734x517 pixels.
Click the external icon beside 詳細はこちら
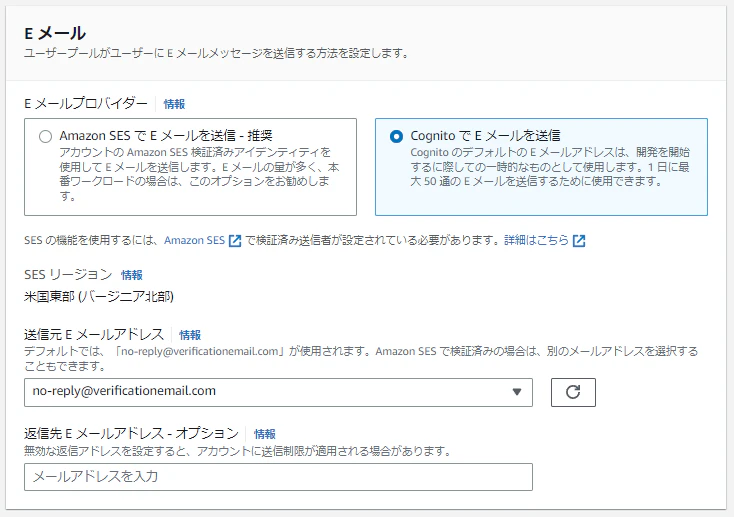pos(579,241)
